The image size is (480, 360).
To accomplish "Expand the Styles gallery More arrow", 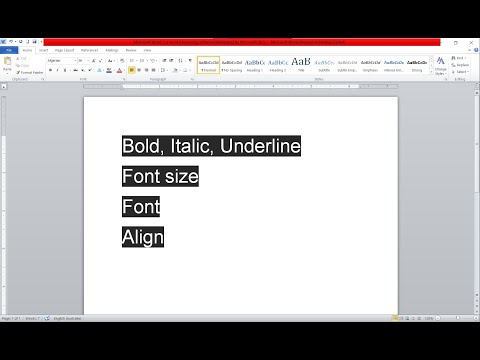I will [x=431, y=71].
